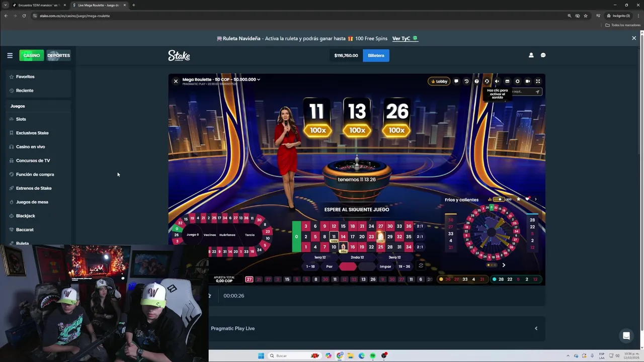This screenshot has height=362, width=644.
Task: Return to the Lobby button
Action: click(x=439, y=81)
